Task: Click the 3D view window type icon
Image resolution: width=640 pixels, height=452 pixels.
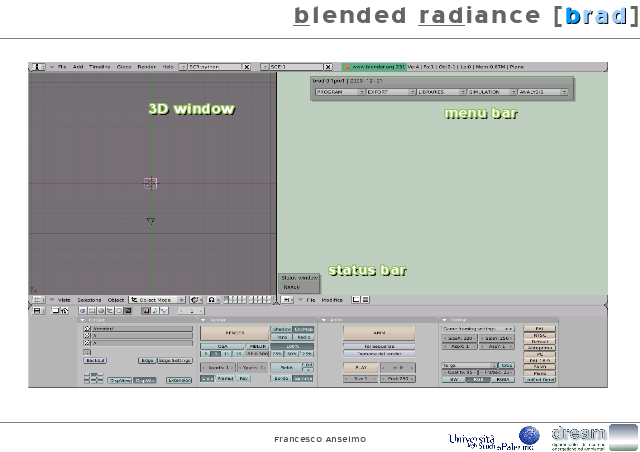Action: [x=37, y=299]
